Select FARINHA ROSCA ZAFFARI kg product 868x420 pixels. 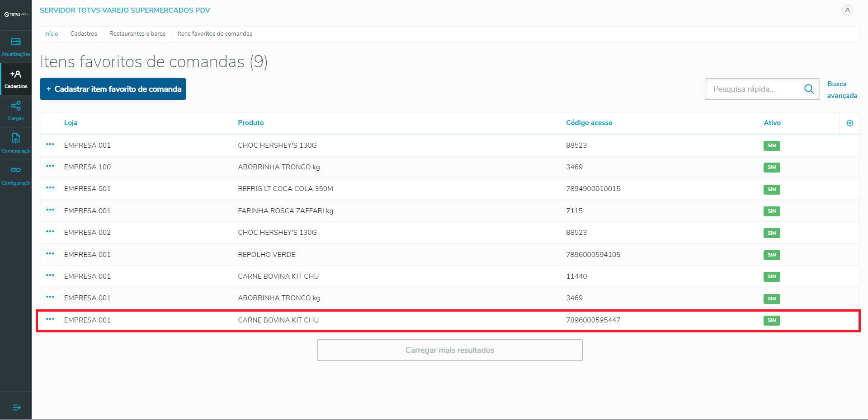285,211
